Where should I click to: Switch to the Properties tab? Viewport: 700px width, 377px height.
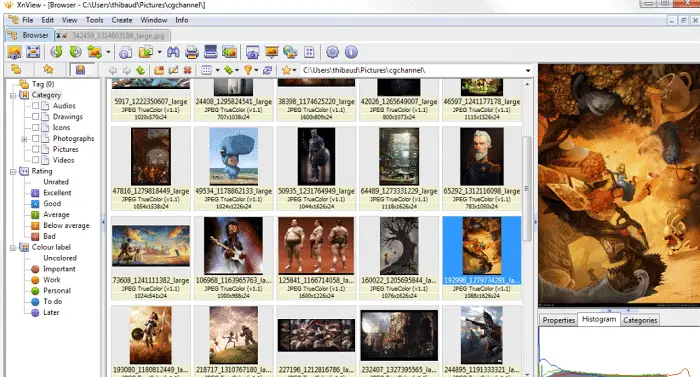[x=558, y=320]
